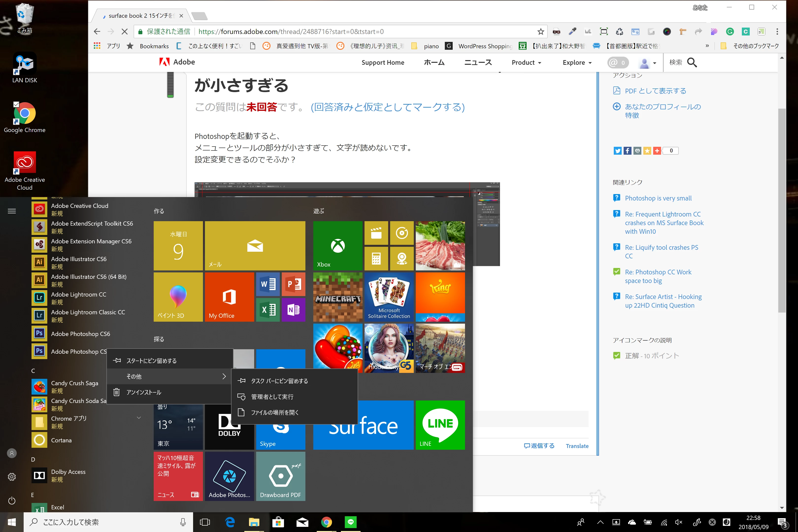Open the Minecraft tile
This screenshot has width=798, height=532.
pos(337,297)
